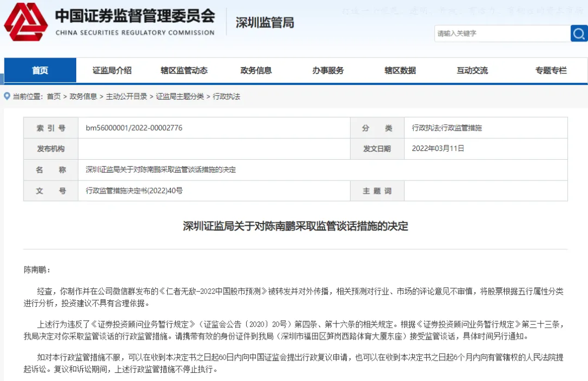Open the 辖区数据 menu item
This screenshot has width=588, height=381.
point(400,70)
